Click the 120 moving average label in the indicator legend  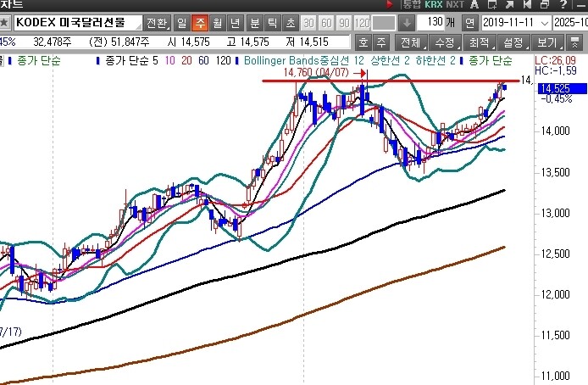[x=224, y=60]
